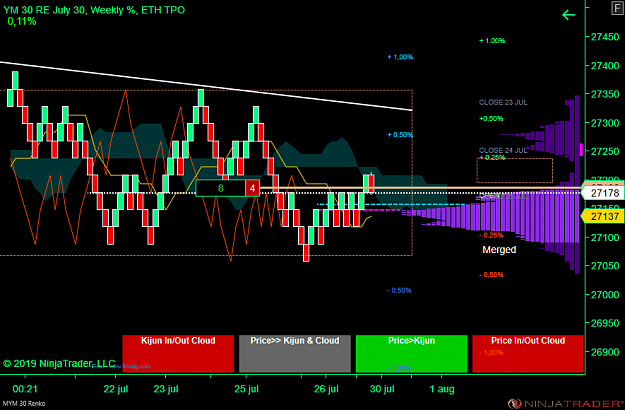Click the 25 jul date label
Viewport: 625px width, 410px height.
pyautogui.click(x=247, y=389)
